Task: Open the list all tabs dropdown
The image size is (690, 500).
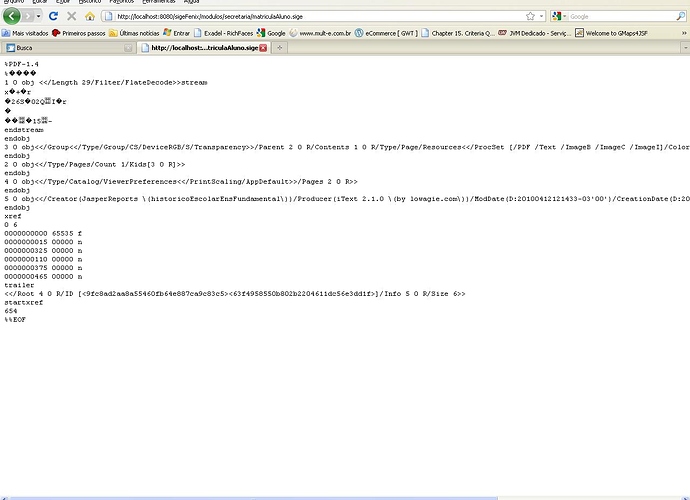Action: pyautogui.click(x=685, y=48)
